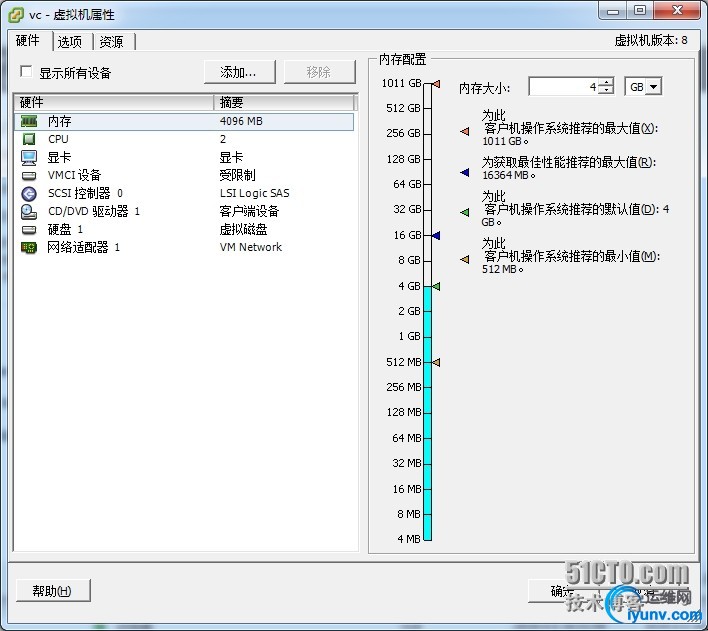708x631 pixels.
Task: Select the CD/DVD 驱动器 1 row label
Action: 94,211
